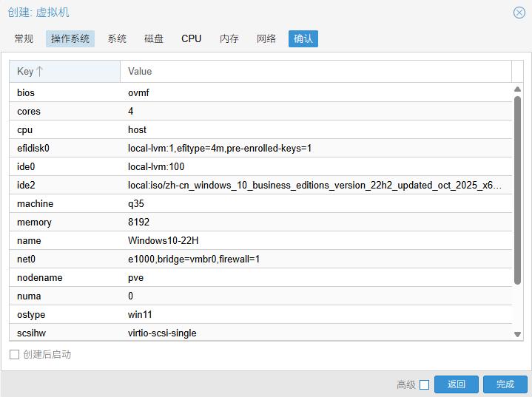Click the 完成 finish button

pyautogui.click(x=505, y=384)
